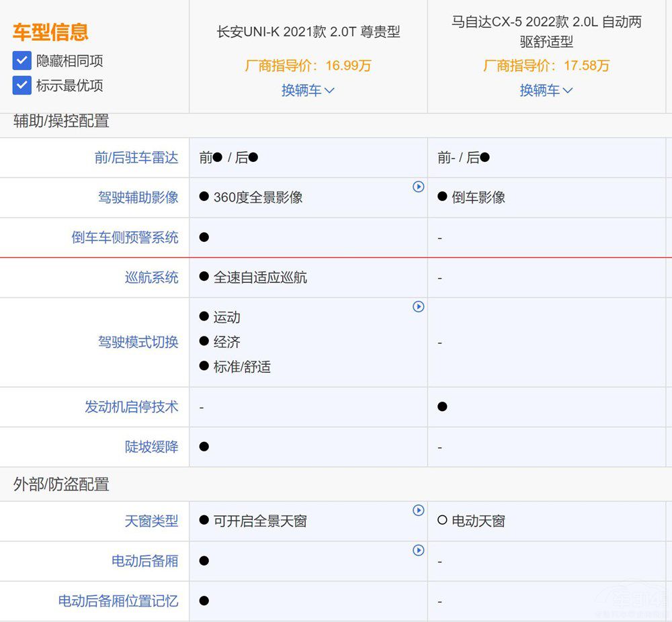Click the 前/后驻车雷达 row label
The image size is (672, 622).
point(136,158)
